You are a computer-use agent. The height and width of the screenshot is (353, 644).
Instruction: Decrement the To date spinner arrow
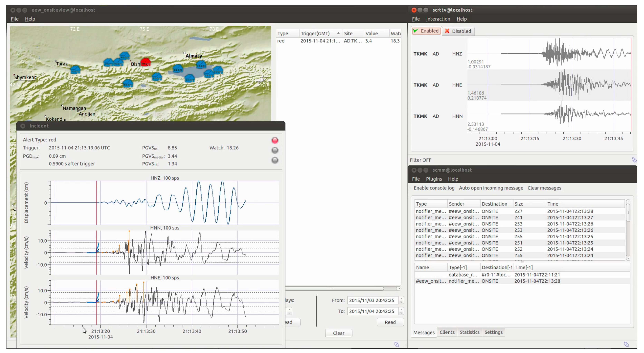(x=401, y=313)
